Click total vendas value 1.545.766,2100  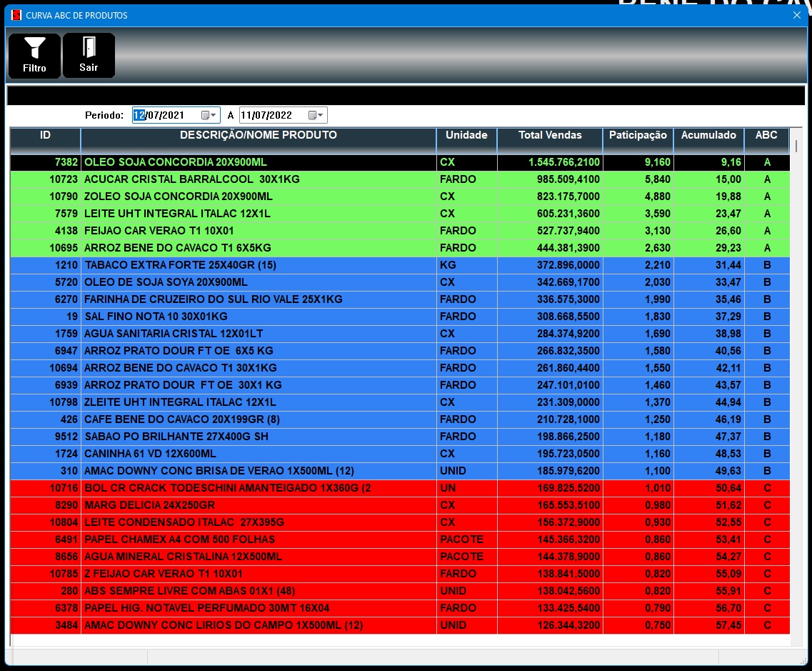(x=564, y=162)
